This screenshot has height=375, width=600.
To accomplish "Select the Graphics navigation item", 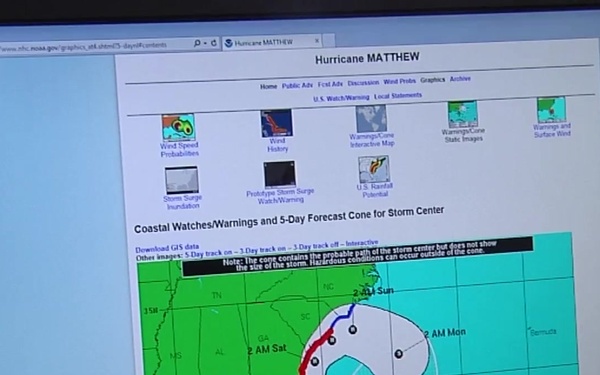I will pyautogui.click(x=433, y=80).
